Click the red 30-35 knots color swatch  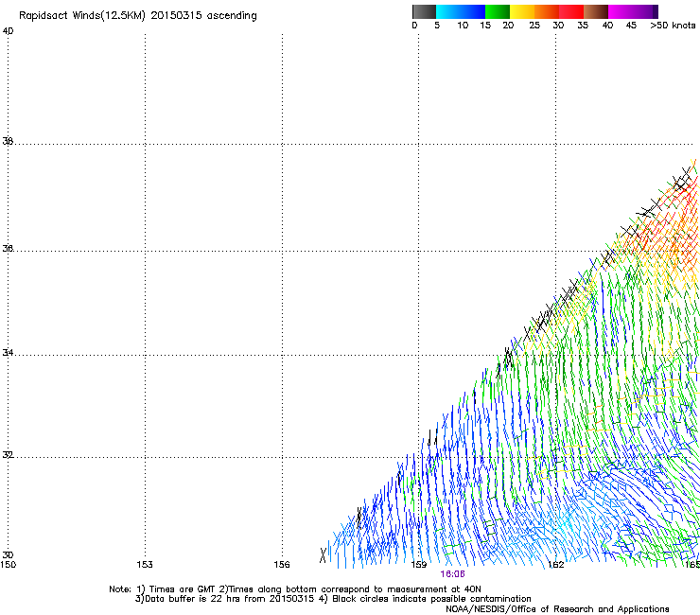tap(571, 11)
